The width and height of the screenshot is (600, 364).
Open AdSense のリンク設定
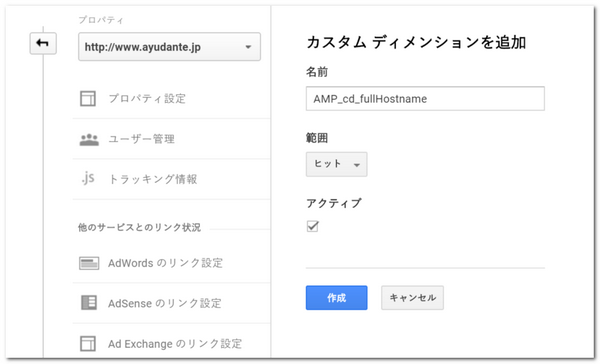(x=165, y=303)
